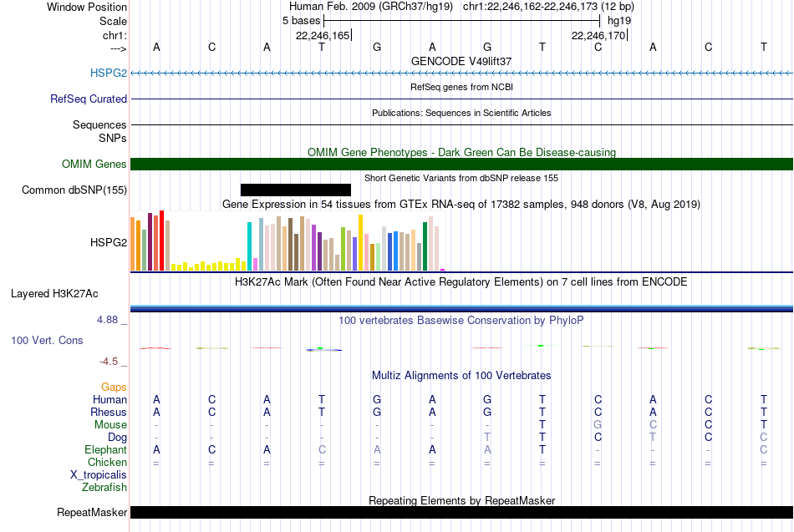Click the 100 Vert. Cons track label

pos(47,340)
